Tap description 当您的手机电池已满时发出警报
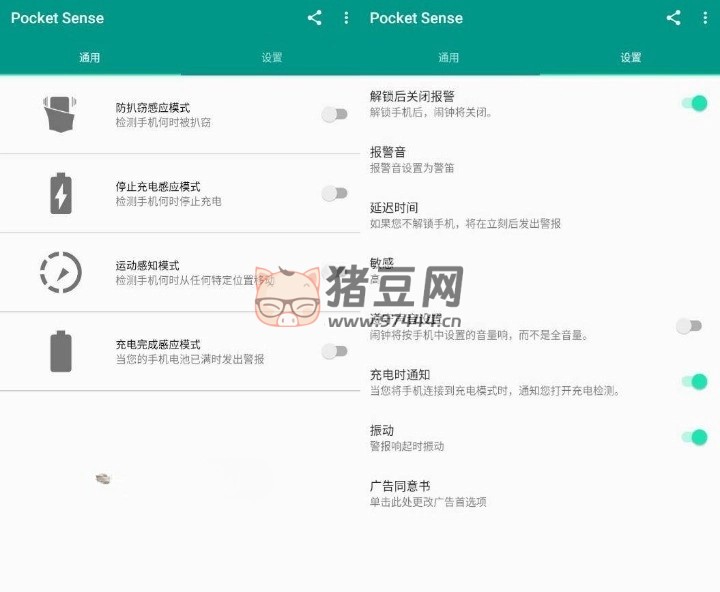720x592 pixels. pyautogui.click(x=190, y=360)
